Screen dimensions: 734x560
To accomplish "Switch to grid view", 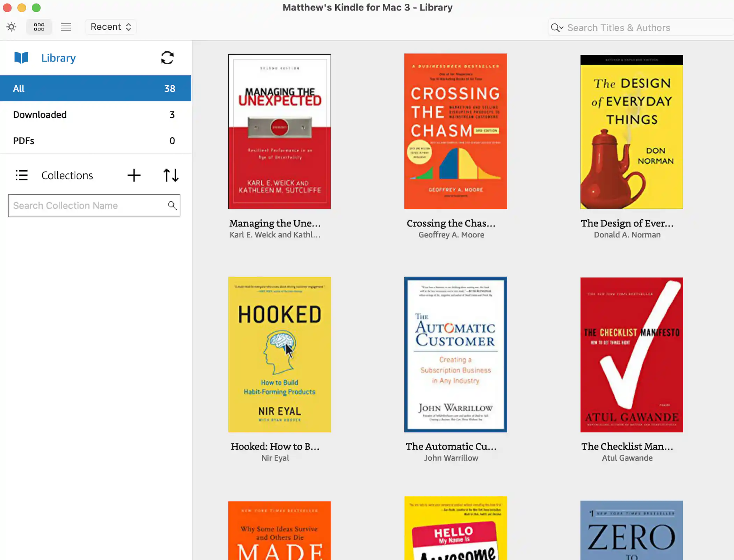I will click(x=39, y=27).
